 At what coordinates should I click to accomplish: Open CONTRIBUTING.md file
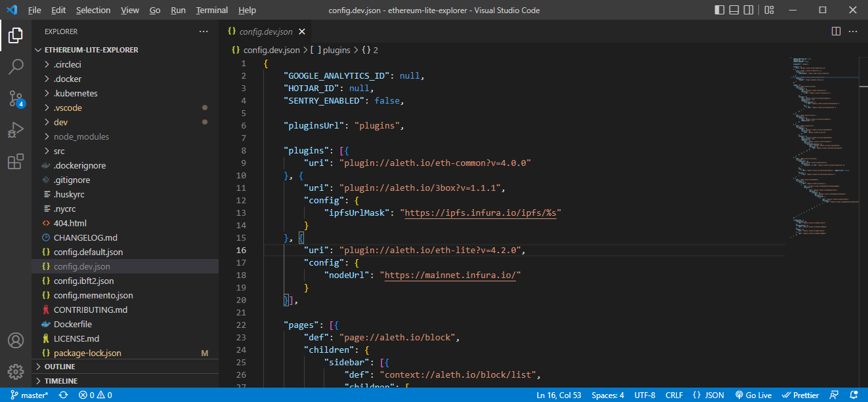125,310
